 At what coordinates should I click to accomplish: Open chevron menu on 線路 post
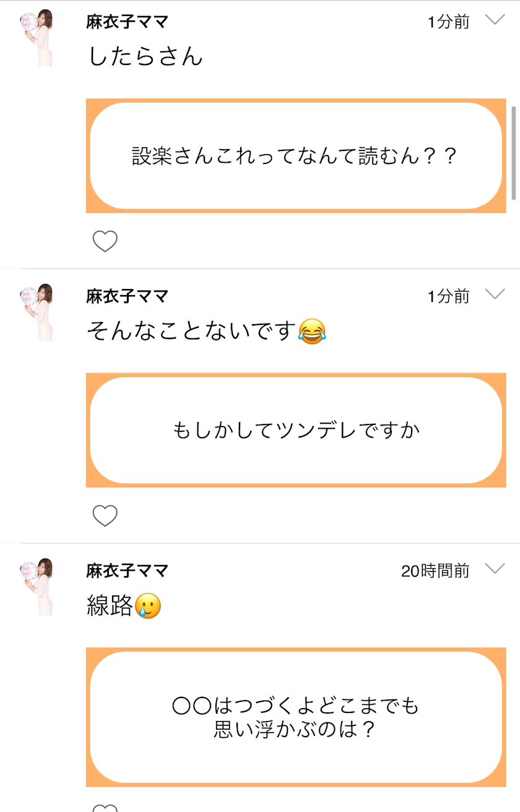pos(495,569)
